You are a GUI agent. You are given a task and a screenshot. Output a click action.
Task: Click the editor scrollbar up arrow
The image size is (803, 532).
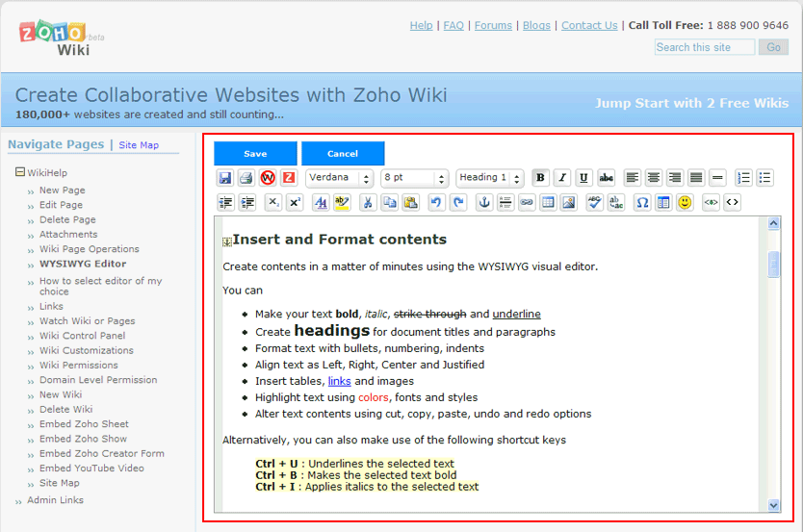point(774,223)
